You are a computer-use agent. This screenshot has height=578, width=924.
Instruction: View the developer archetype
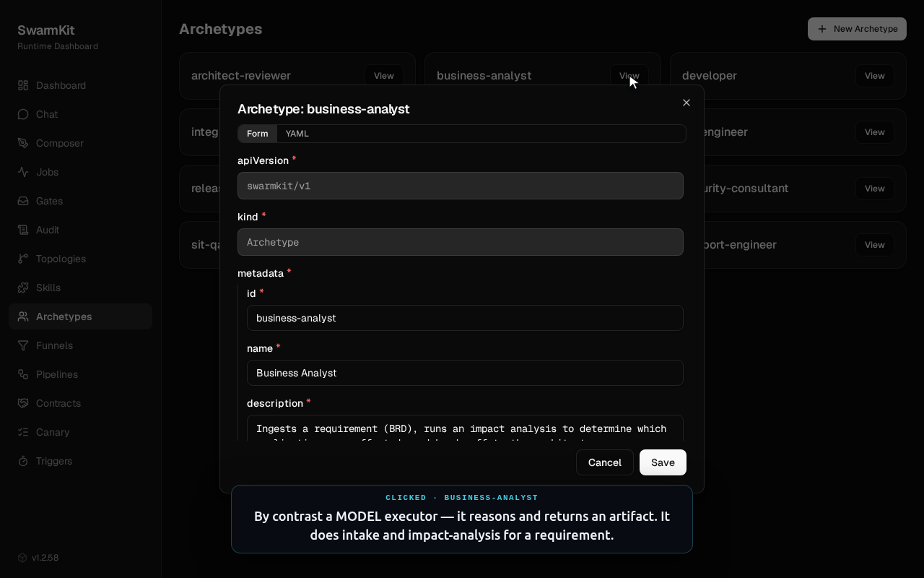coord(874,76)
